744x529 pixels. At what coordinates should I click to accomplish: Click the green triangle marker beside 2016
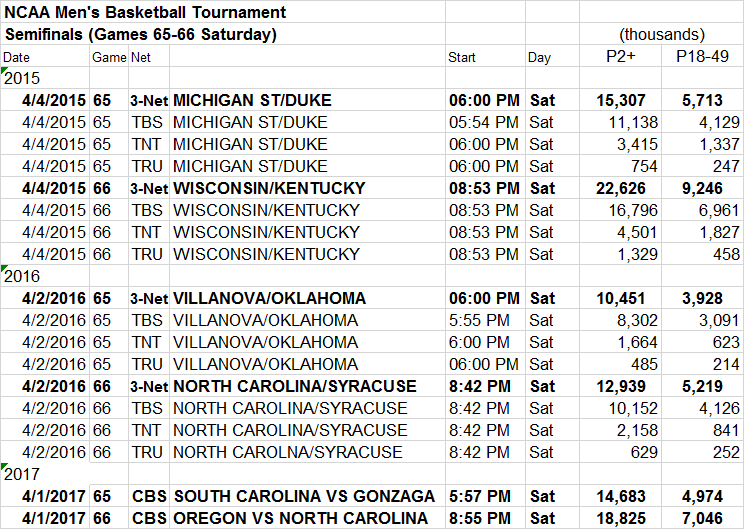[4, 268]
